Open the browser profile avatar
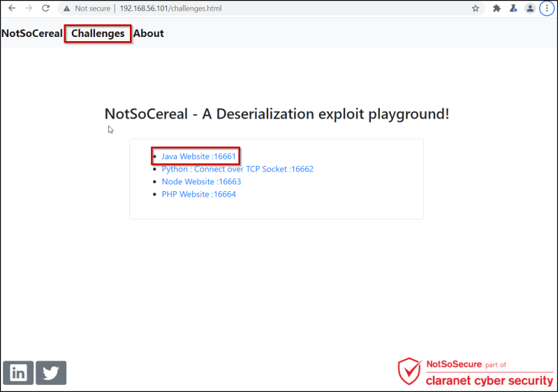558x392 pixels. pyautogui.click(x=530, y=8)
